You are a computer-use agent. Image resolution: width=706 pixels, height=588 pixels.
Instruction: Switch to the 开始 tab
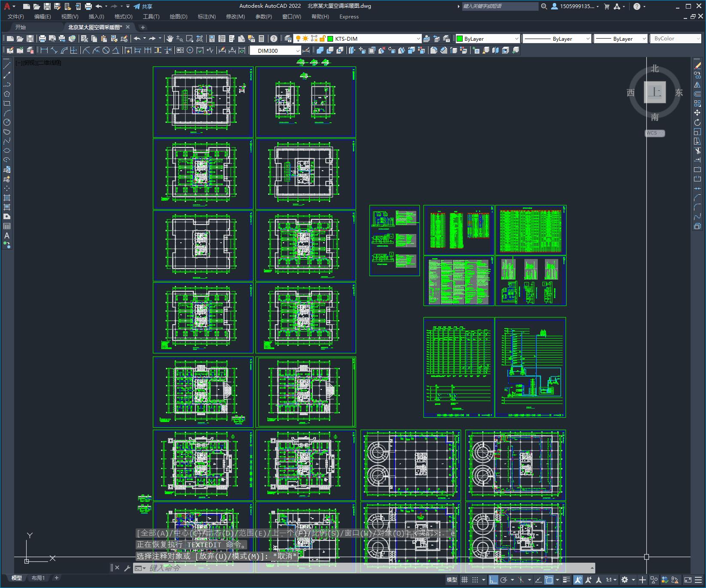[21, 27]
